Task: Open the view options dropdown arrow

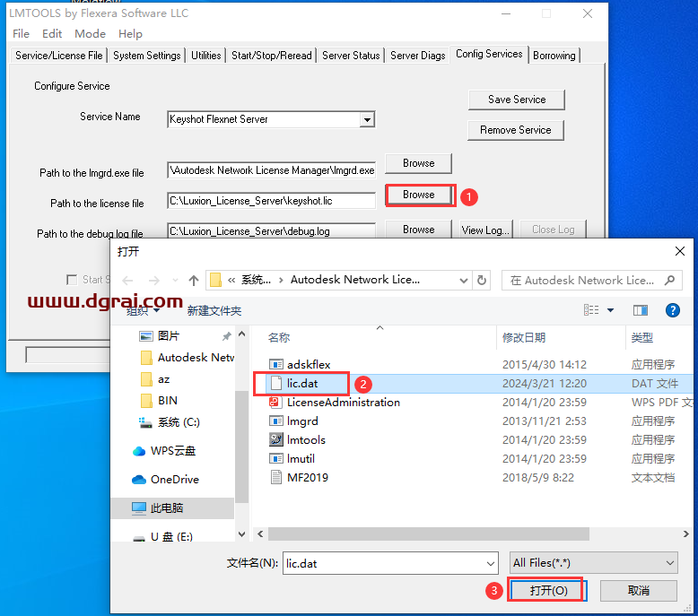Action: tap(611, 310)
